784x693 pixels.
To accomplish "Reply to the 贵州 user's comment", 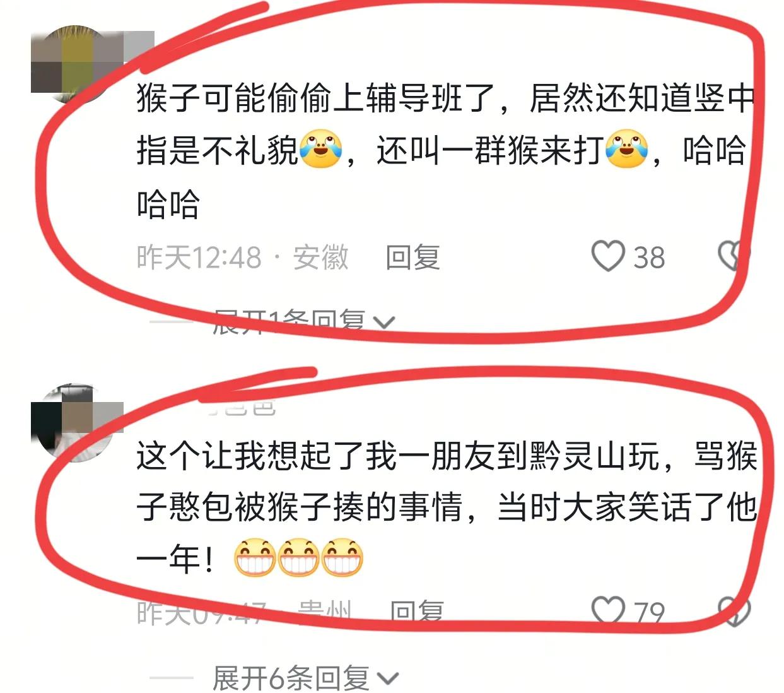I will (x=416, y=612).
